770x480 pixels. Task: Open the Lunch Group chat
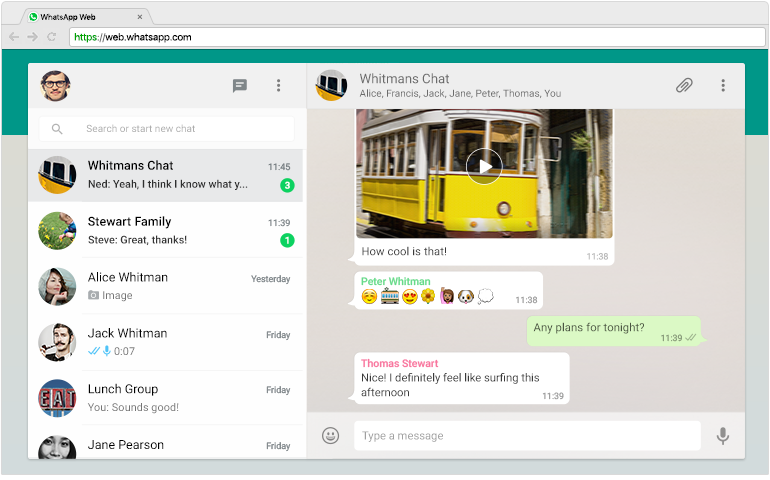tap(166, 398)
